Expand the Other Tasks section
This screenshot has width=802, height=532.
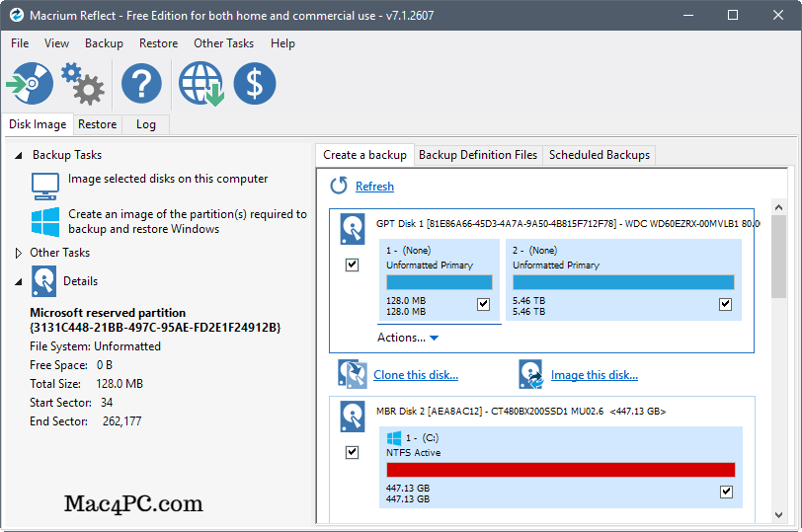tap(19, 253)
